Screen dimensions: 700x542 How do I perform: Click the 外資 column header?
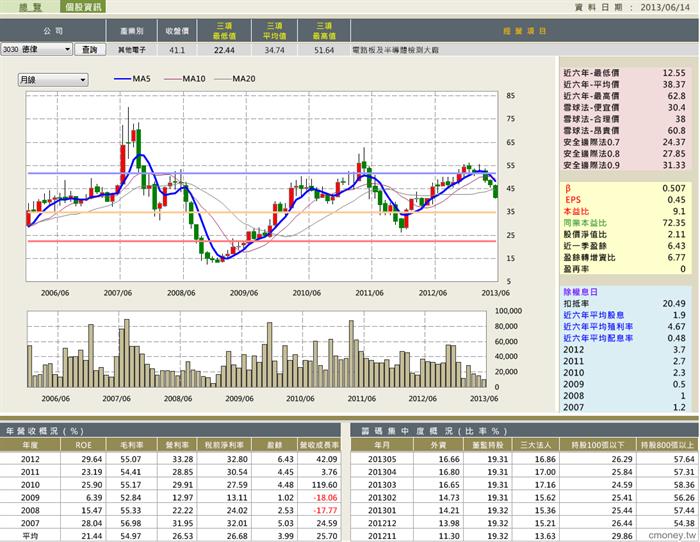click(x=438, y=445)
